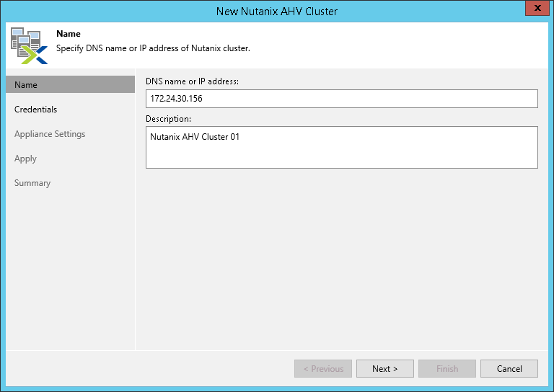Viewport: 554px width, 392px height.
Task: Open the Appliance Settings step
Action: [50, 134]
